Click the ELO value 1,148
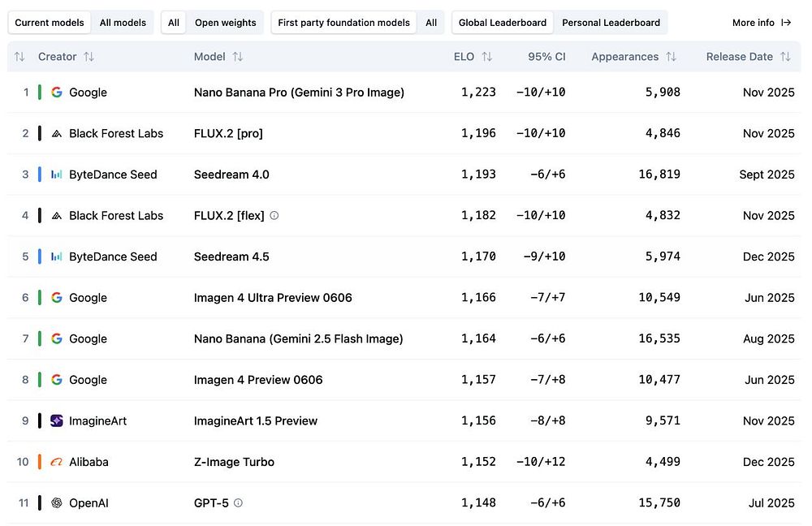The image size is (812, 526). tap(478, 502)
